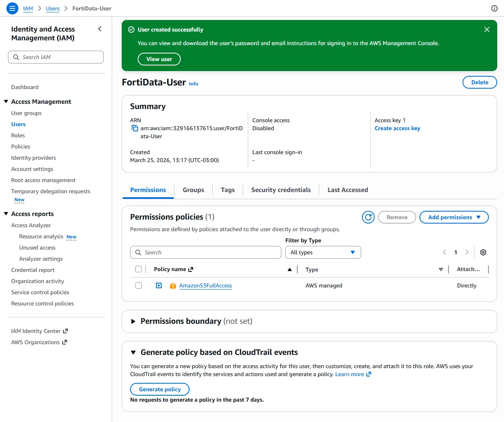Click the Generate policy button
504x422 pixels.
(x=160, y=389)
